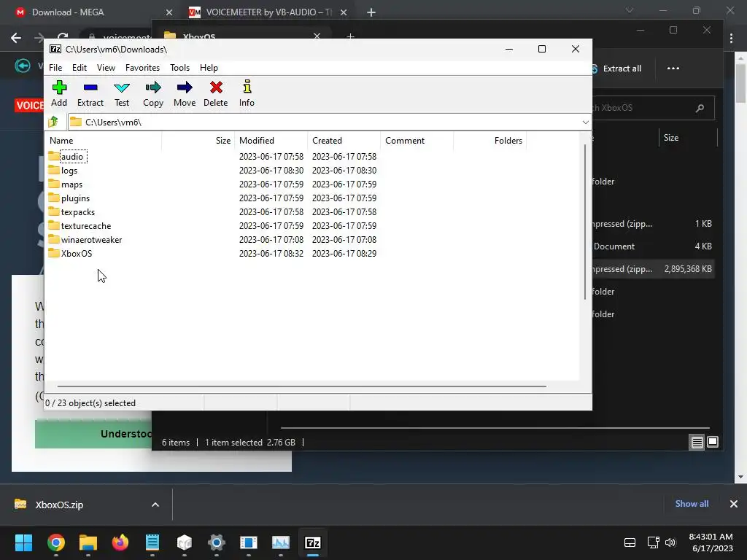This screenshot has width=747, height=560.
Task: Close the Download - MEGA tab
Action: (169, 12)
